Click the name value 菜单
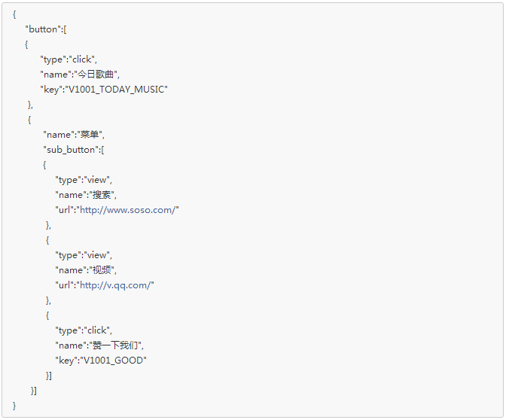Viewport: 506px width, 420px height. 90,135
